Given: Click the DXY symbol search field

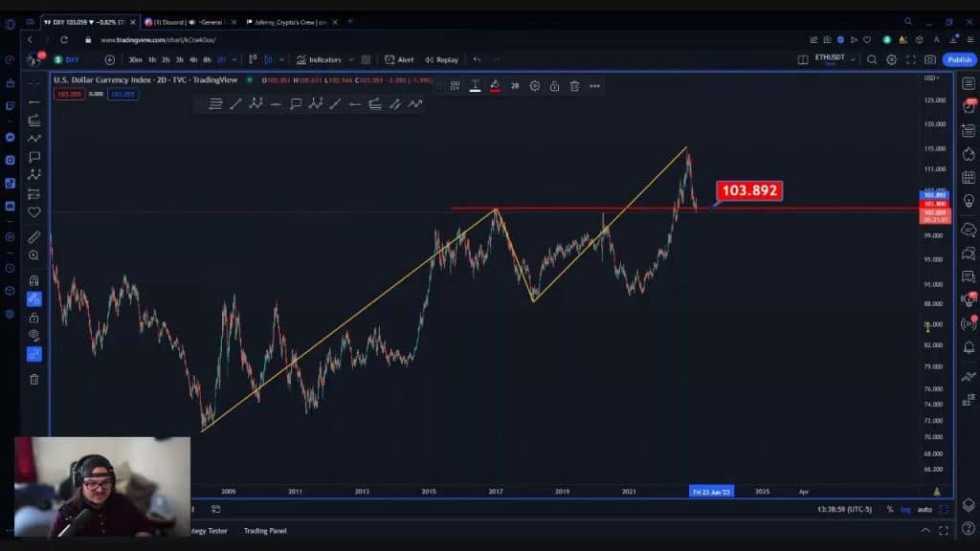Looking at the screenshot, I should 73,59.
